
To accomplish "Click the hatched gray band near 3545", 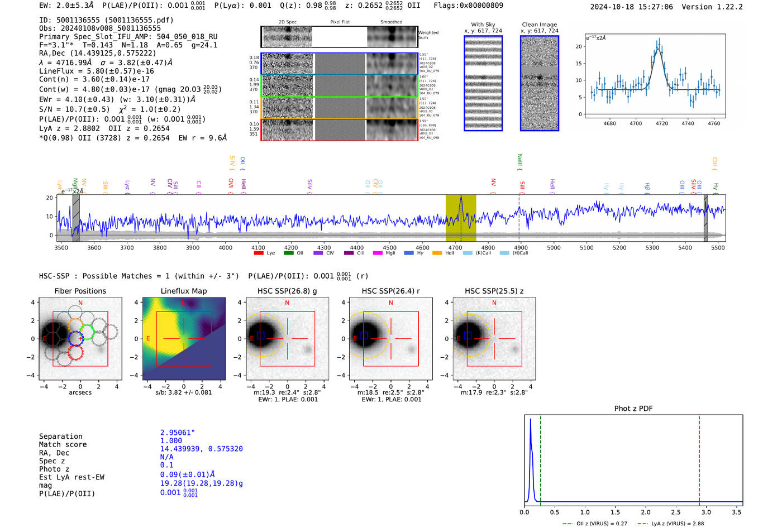I will coord(76,218).
